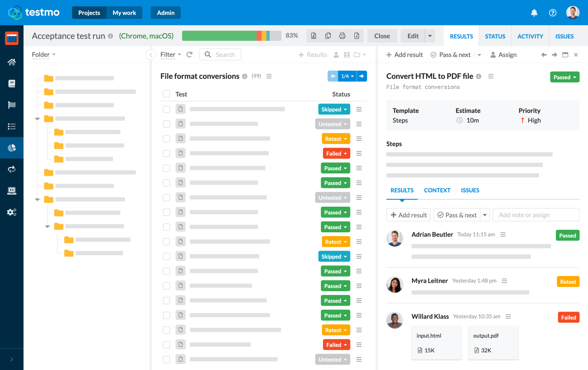
Task: Expand dropdown beside lower Pass & next button
Action: coord(485,215)
